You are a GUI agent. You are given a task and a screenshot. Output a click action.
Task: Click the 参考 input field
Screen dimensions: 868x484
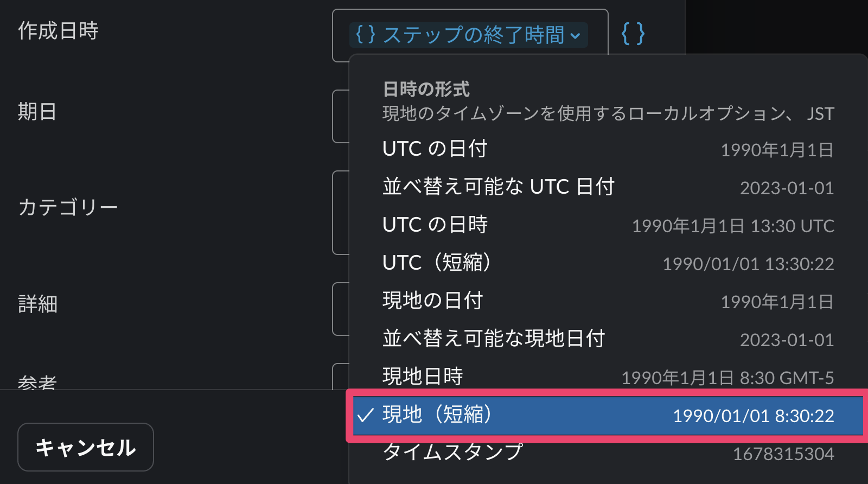(340, 377)
